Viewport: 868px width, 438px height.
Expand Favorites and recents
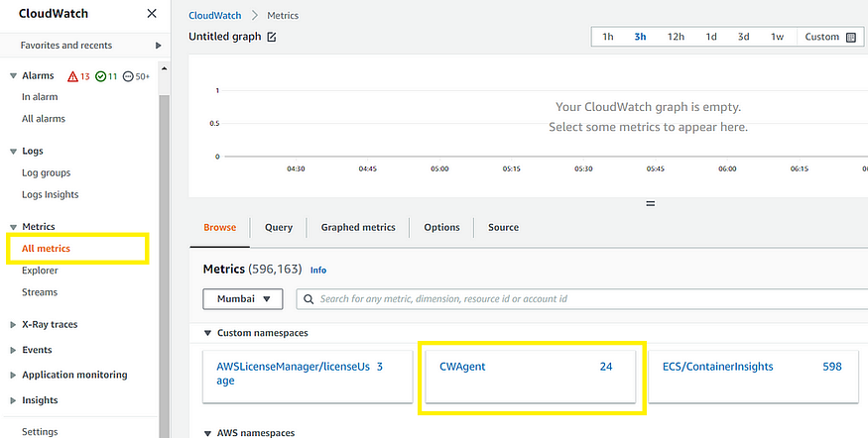pyautogui.click(x=159, y=46)
